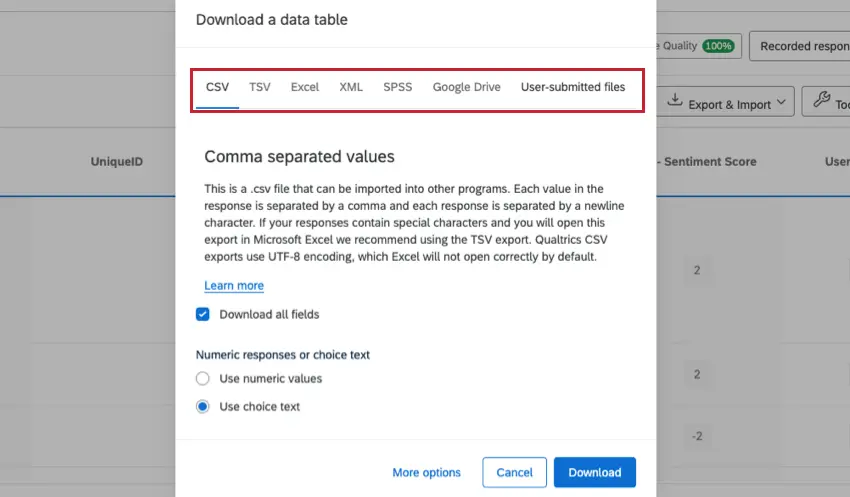850x497 pixels.
Task: Click the UniqueID column header
Action: click(117, 161)
